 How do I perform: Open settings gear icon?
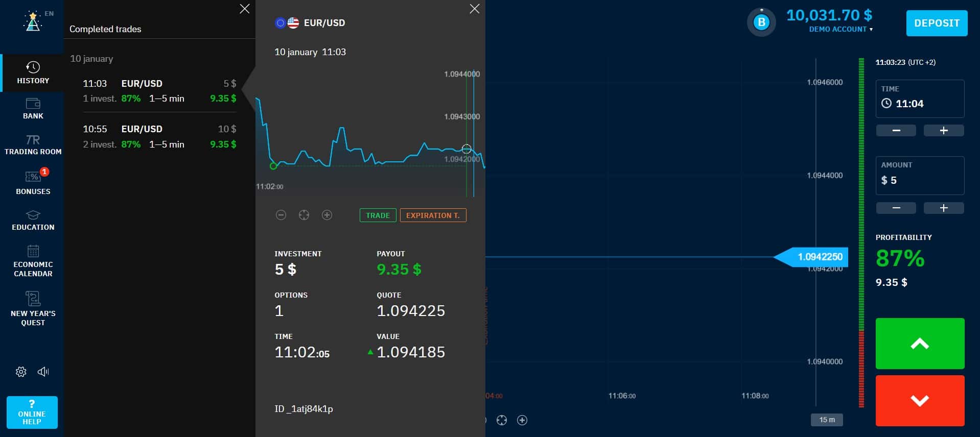pyautogui.click(x=21, y=372)
